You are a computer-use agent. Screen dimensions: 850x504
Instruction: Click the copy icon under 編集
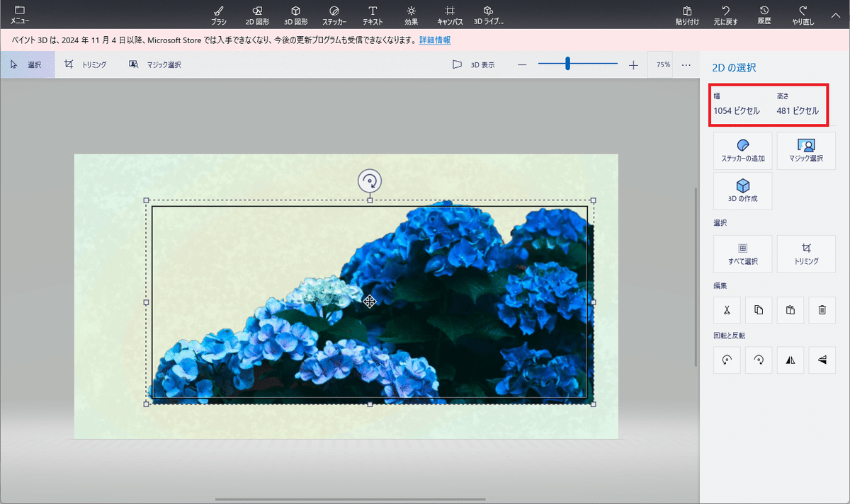pyautogui.click(x=759, y=310)
